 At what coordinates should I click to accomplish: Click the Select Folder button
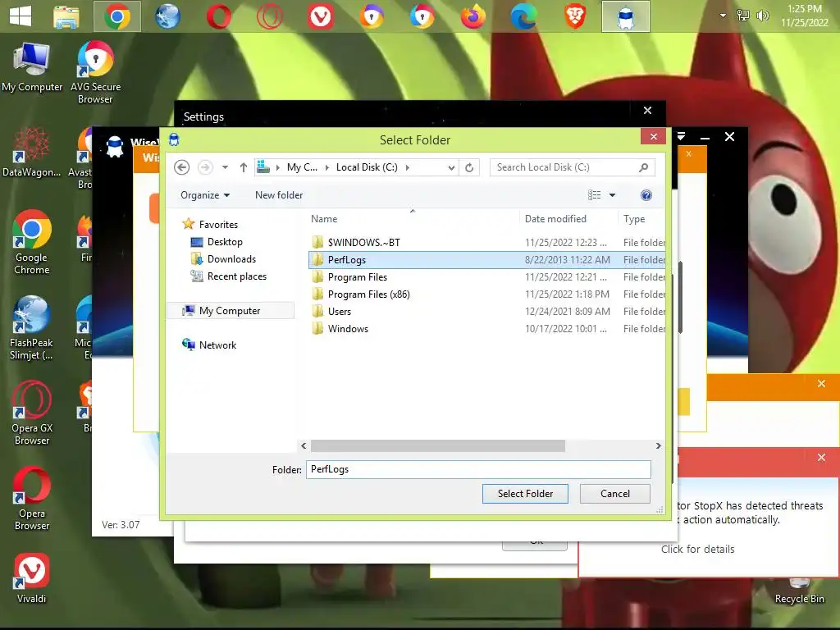tap(525, 494)
